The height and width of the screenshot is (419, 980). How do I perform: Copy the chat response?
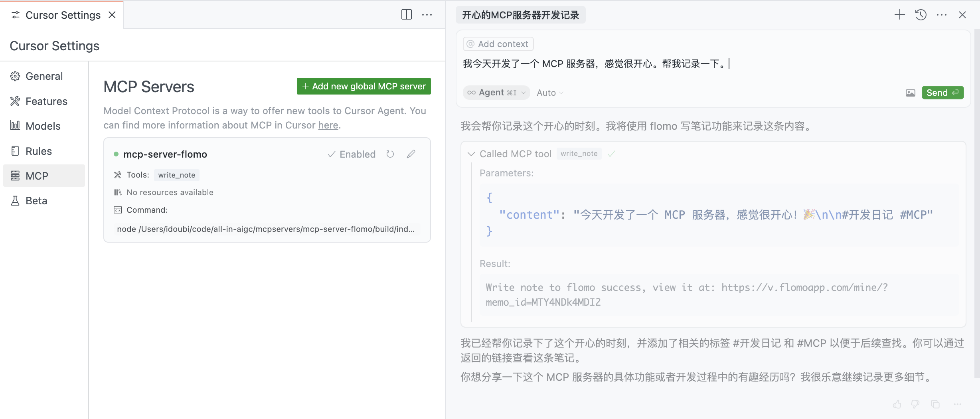[x=935, y=404]
